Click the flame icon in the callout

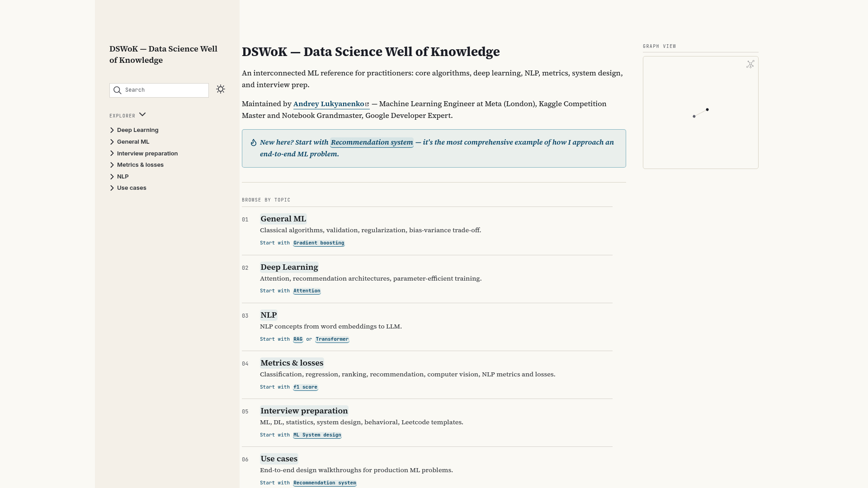[254, 142]
